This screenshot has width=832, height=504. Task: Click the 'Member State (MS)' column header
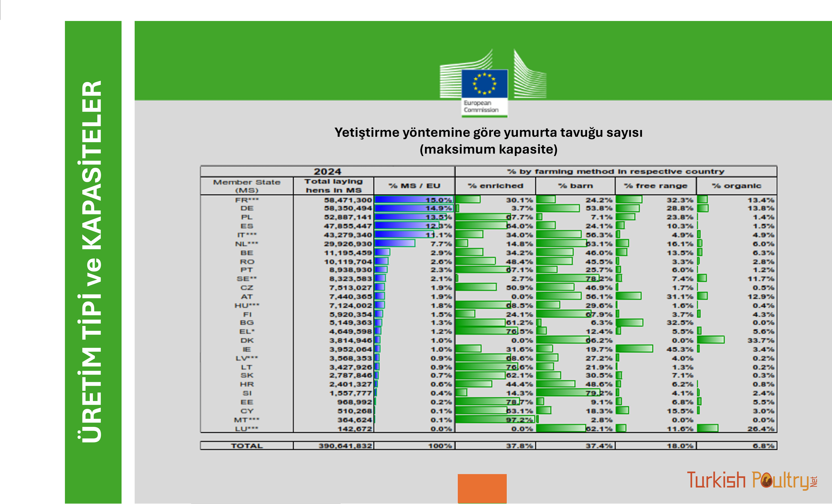coord(247,186)
